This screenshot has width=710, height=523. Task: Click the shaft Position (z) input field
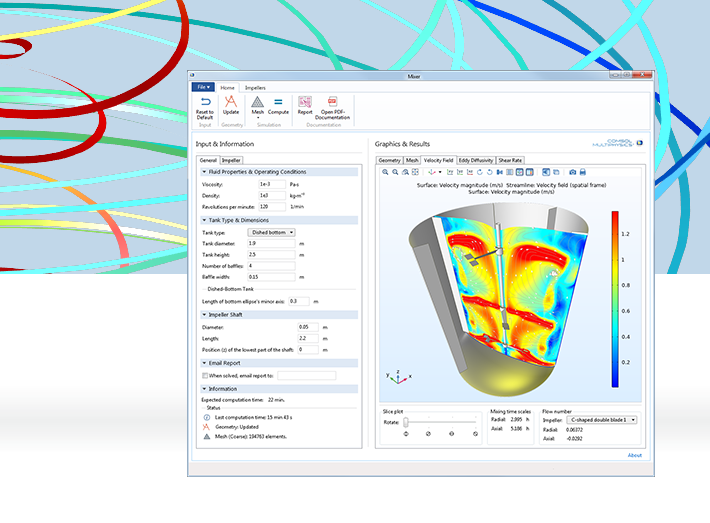pyautogui.click(x=308, y=350)
